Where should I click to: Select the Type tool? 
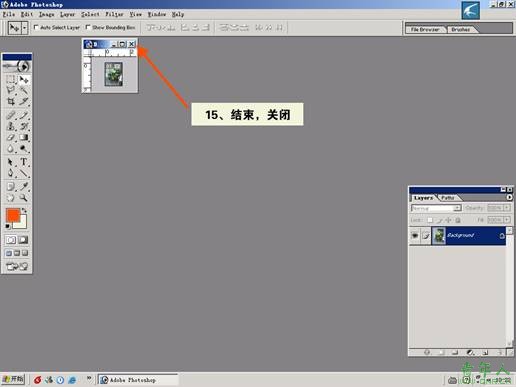point(23,162)
